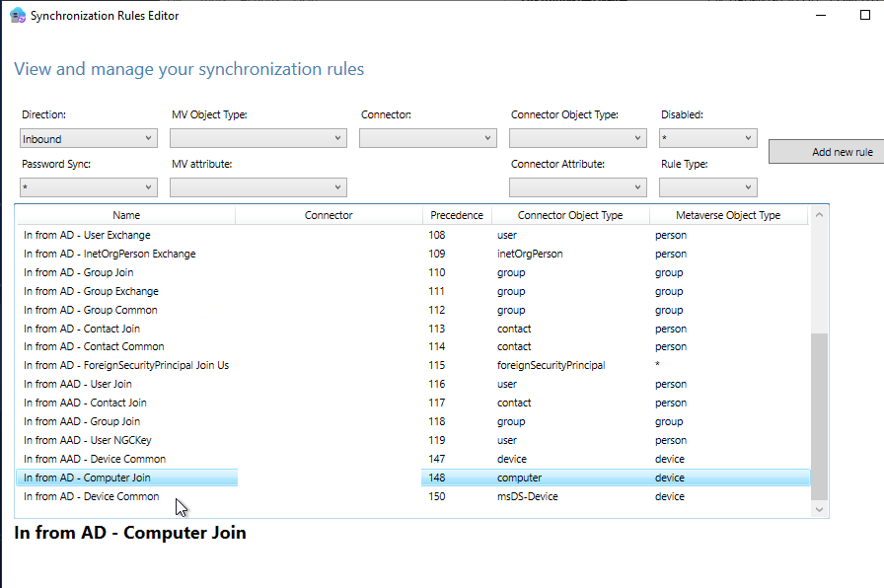Click the Synchronization Rules Editor app icon

click(x=16, y=15)
